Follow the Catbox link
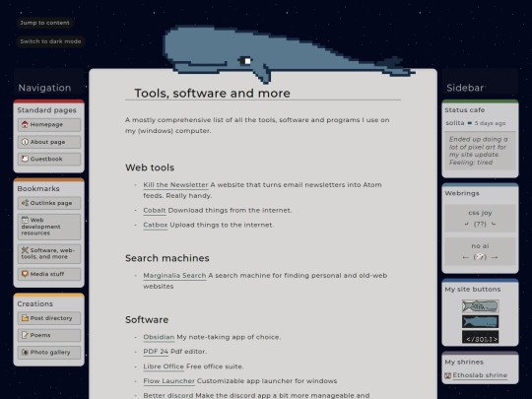 [x=156, y=225]
